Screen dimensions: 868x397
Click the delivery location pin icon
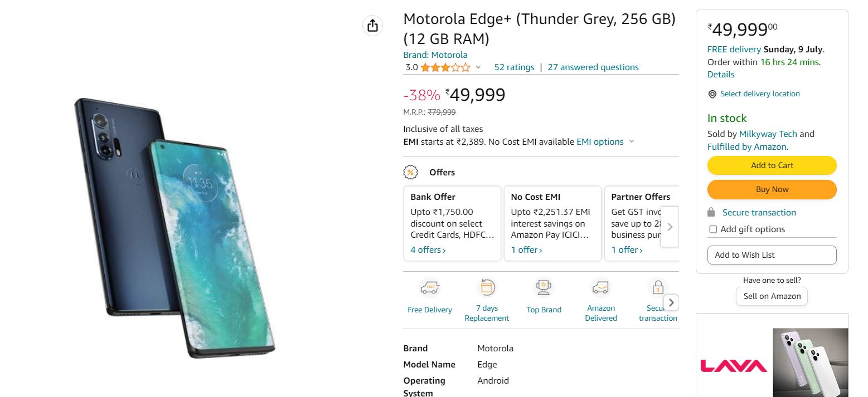point(712,94)
